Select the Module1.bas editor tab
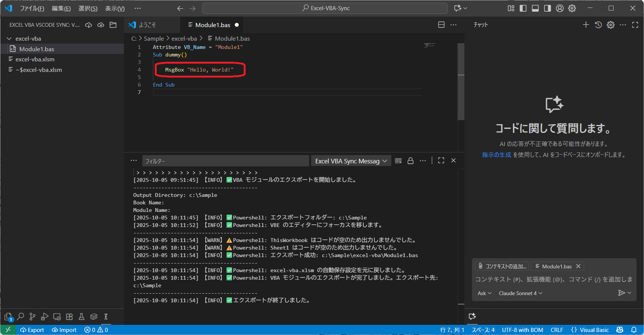Image resolution: width=644 pixels, height=335 pixels. (213, 25)
